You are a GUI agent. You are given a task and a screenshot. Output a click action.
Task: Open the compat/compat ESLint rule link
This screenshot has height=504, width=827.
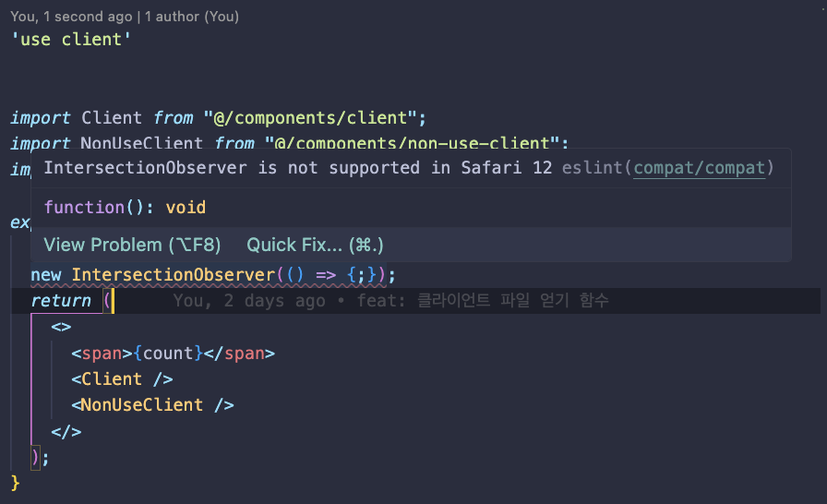click(x=700, y=168)
